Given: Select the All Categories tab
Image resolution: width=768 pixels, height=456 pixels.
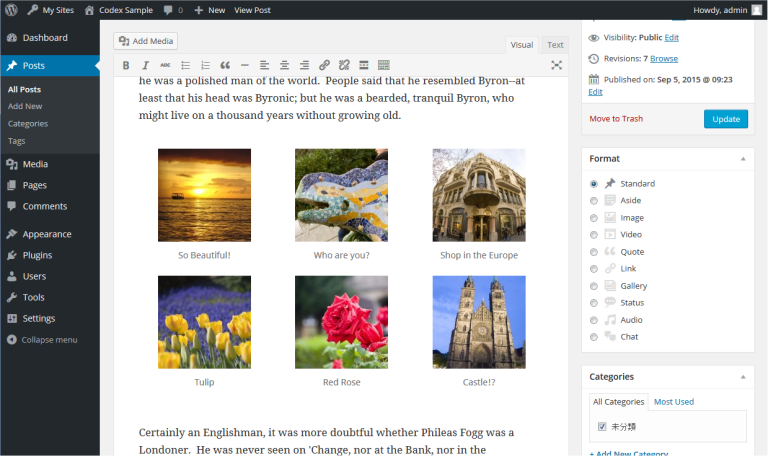Looking at the screenshot, I should tap(618, 402).
